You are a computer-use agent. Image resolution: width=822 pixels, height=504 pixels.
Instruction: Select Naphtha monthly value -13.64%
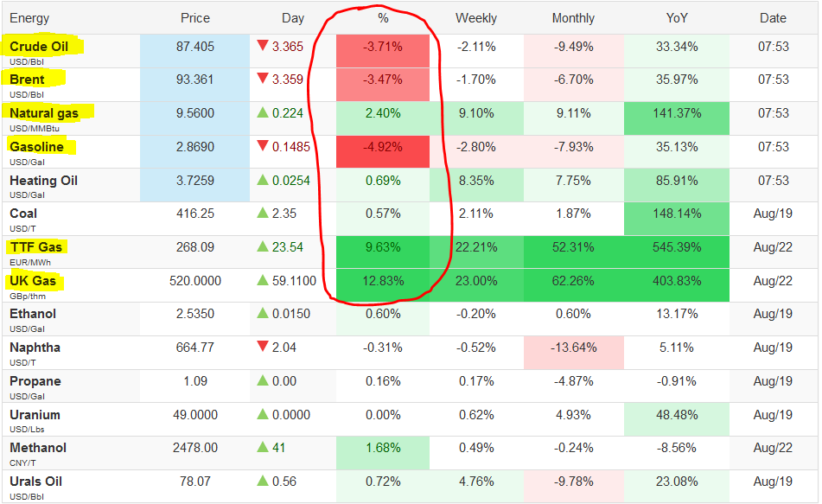(x=574, y=348)
